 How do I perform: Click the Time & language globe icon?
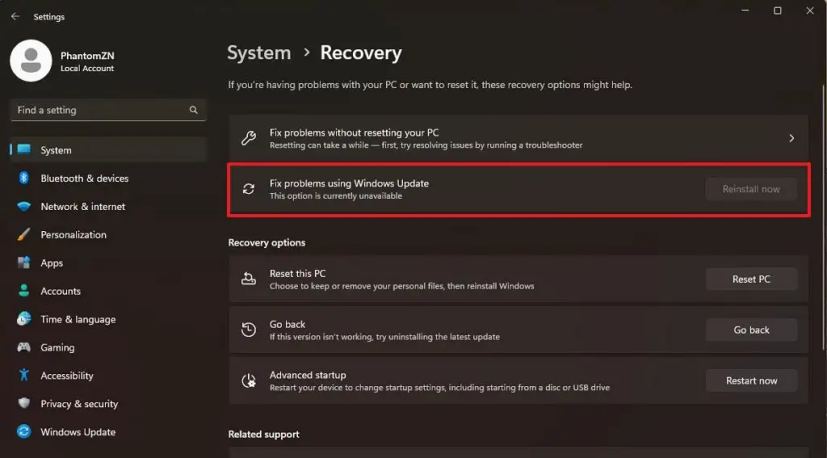coord(24,319)
